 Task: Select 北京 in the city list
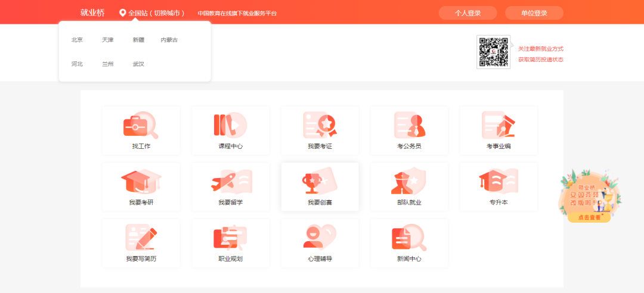[x=77, y=40]
